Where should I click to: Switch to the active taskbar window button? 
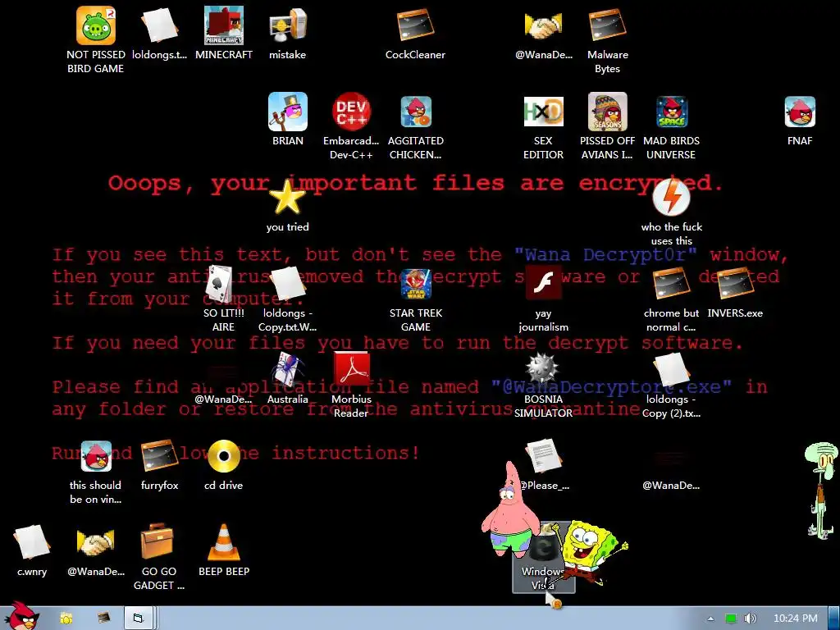point(138,619)
